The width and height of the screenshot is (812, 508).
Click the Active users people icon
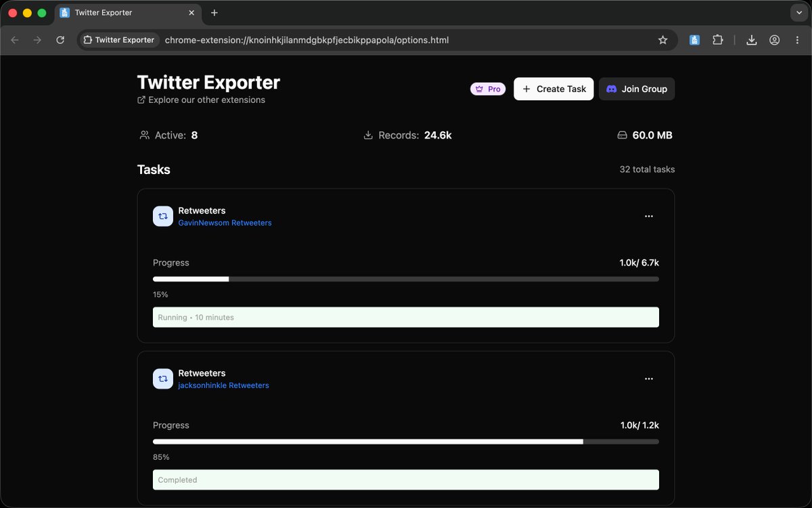tap(144, 135)
